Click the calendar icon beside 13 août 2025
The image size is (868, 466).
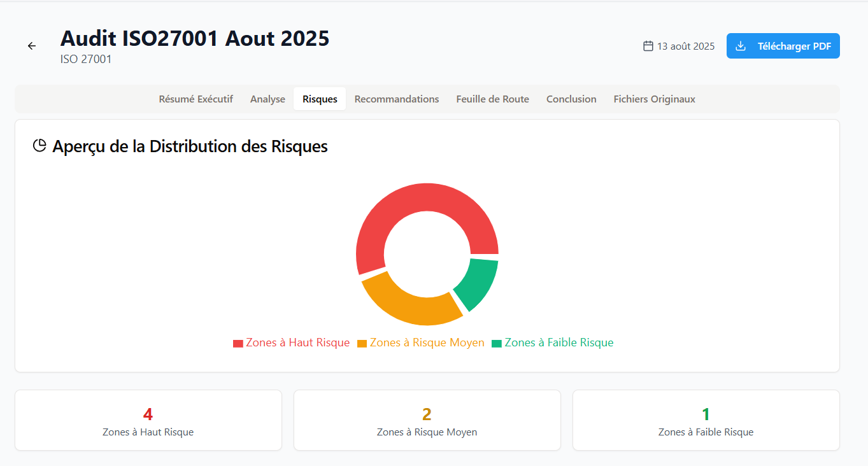click(648, 46)
